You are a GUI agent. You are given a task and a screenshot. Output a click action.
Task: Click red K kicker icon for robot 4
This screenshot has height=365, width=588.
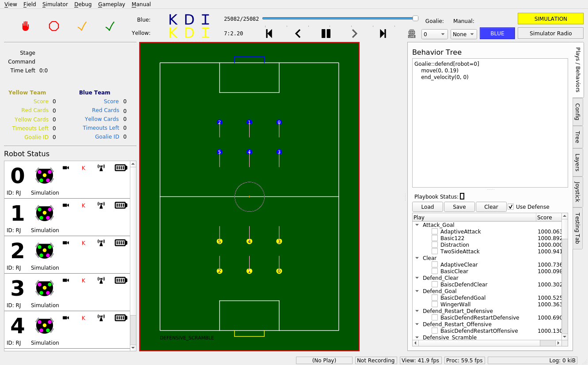83,318
